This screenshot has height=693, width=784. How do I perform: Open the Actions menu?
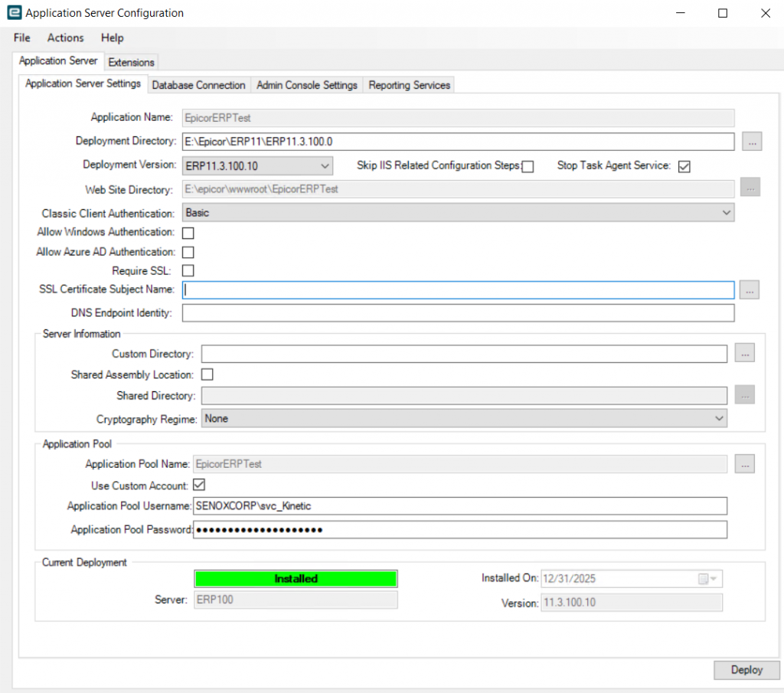(65, 38)
